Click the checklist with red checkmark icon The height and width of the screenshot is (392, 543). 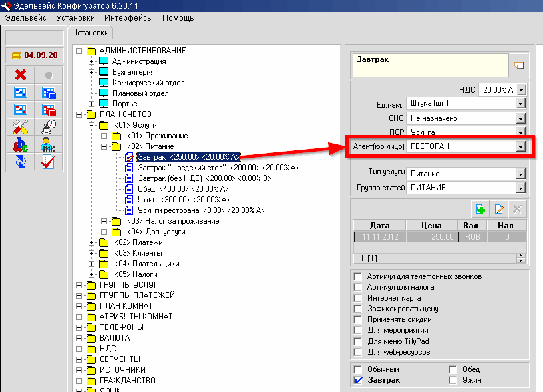click(x=48, y=161)
